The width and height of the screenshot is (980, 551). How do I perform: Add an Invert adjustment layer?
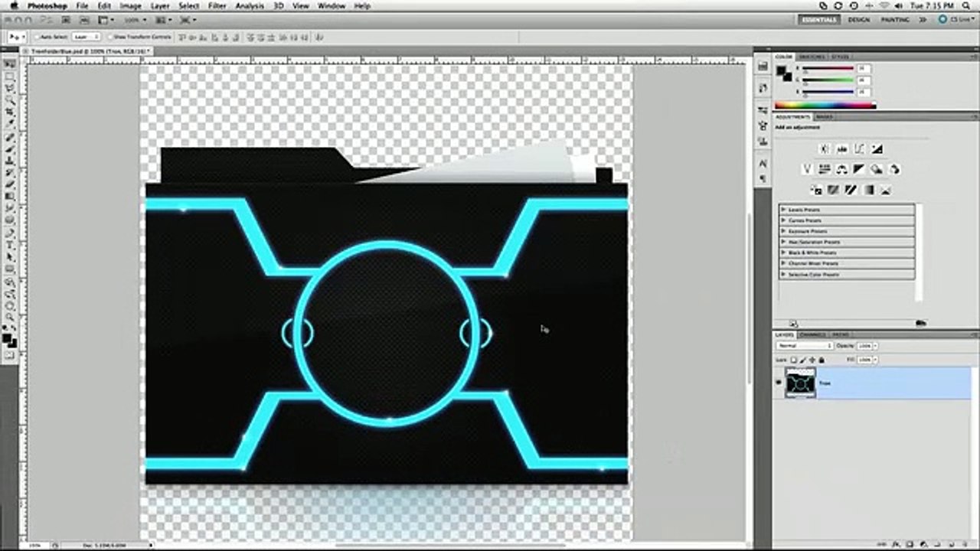pyautogui.click(x=817, y=190)
